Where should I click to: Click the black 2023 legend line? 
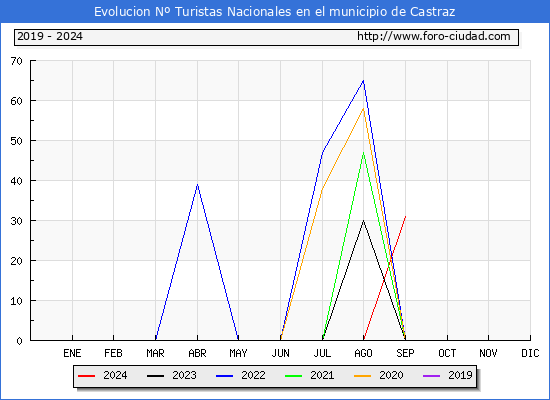point(155,376)
